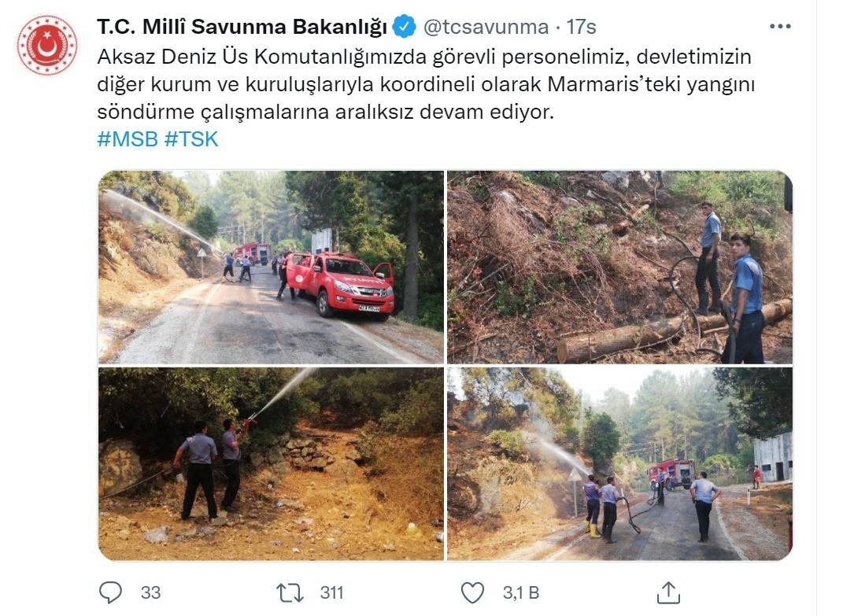Image resolution: width=843 pixels, height=616 pixels.
Task: Click the retweet arrows icon
Action: [290, 593]
